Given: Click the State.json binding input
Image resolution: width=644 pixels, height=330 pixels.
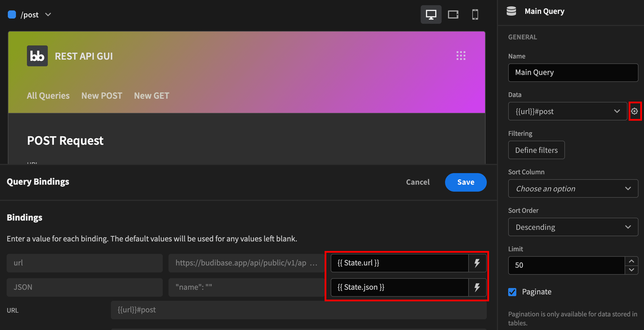Looking at the screenshot, I should 400,287.
